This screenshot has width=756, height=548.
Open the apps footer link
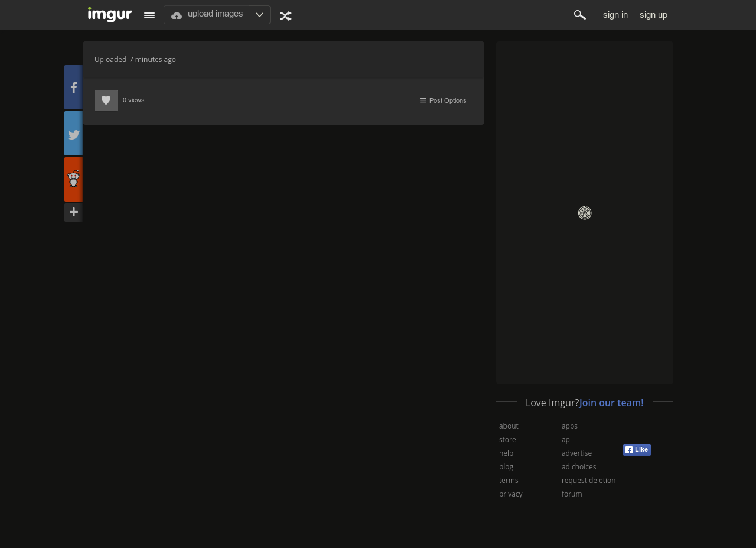click(x=569, y=426)
